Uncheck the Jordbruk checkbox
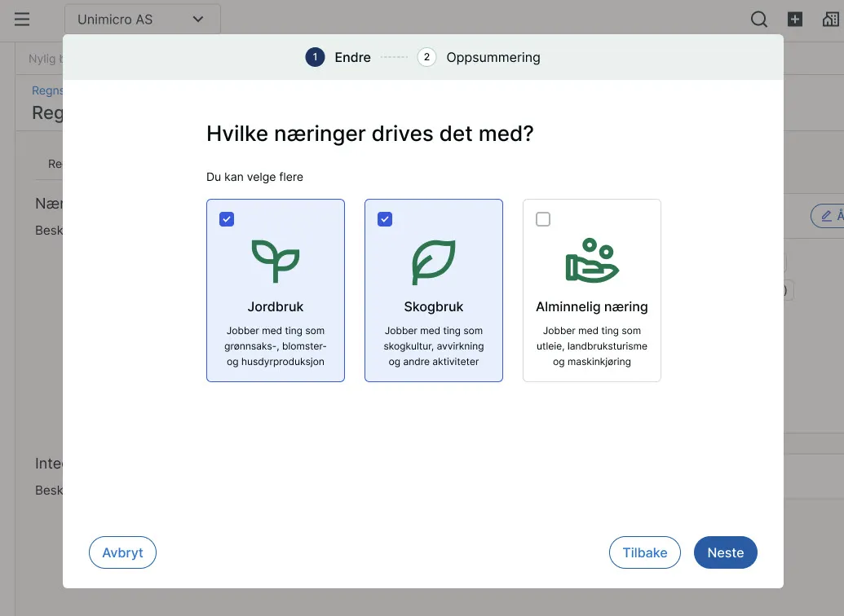 (227, 218)
